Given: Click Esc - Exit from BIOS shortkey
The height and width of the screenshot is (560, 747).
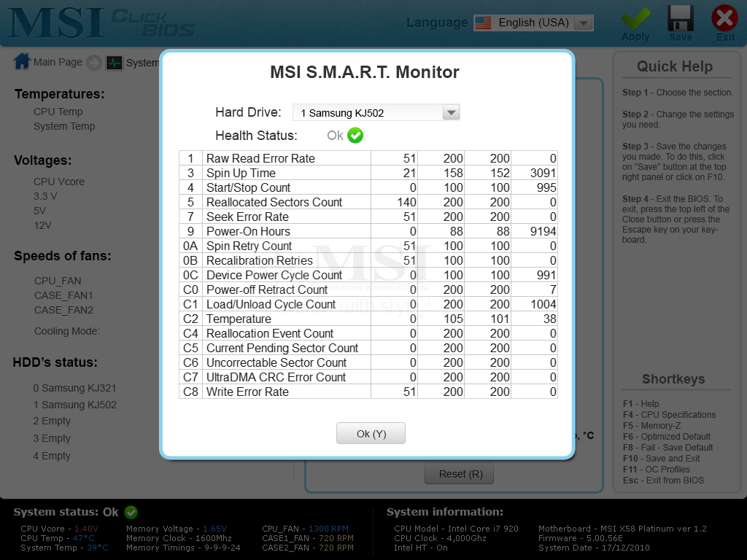Looking at the screenshot, I should 662,481.
